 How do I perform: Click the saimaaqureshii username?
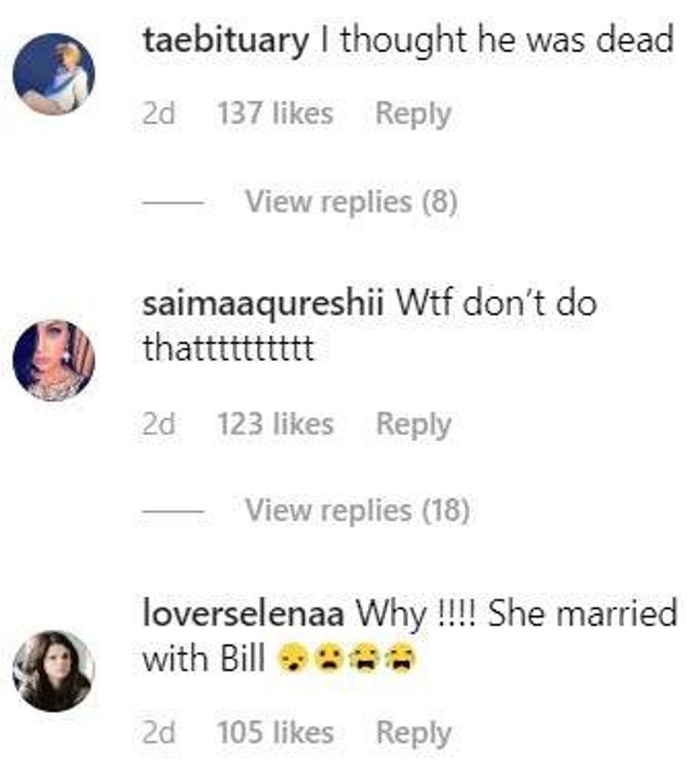coord(263,304)
